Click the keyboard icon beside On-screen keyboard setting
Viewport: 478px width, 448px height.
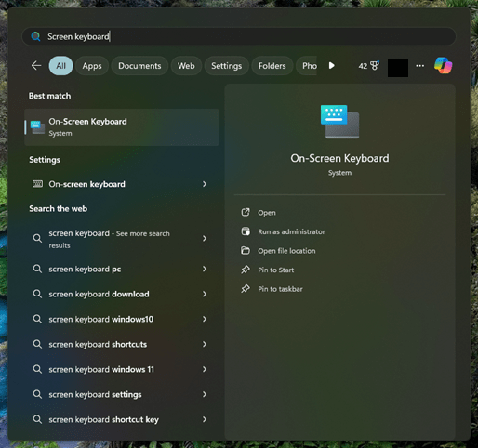[x=38, y=184]
